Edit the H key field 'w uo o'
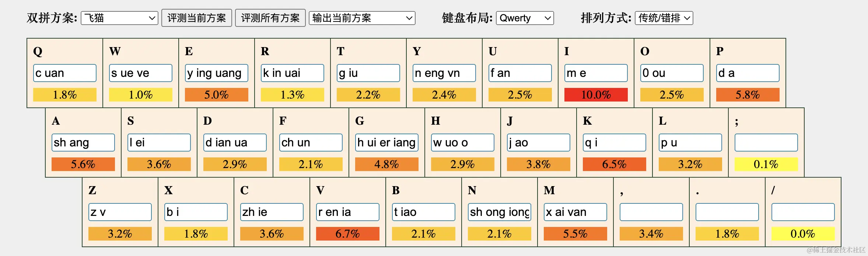This screenshot has height=256, width=868. tap(463, 142)
